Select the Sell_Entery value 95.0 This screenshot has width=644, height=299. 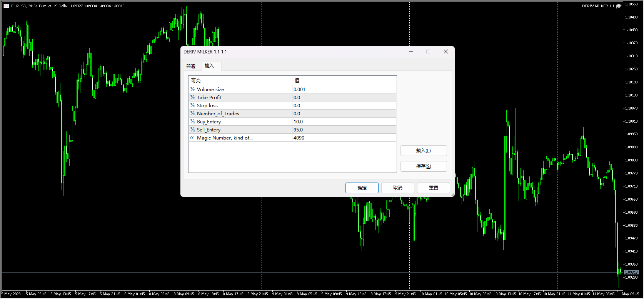344,130
